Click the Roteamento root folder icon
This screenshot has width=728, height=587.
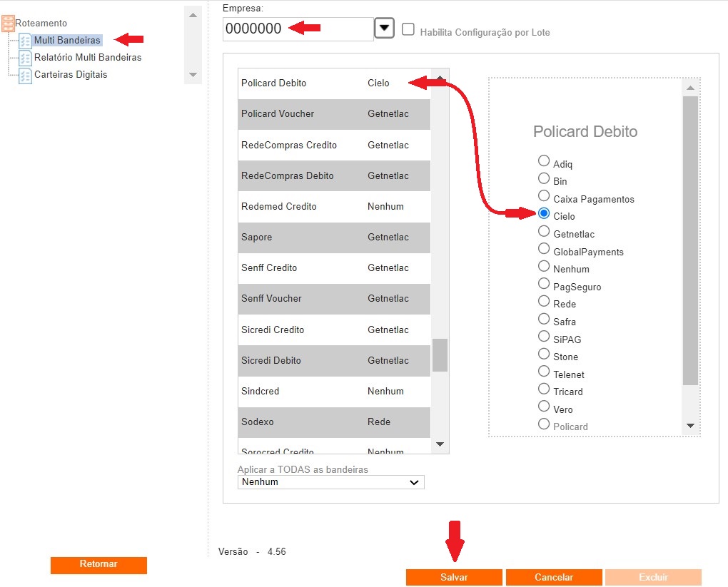(8, 24)
